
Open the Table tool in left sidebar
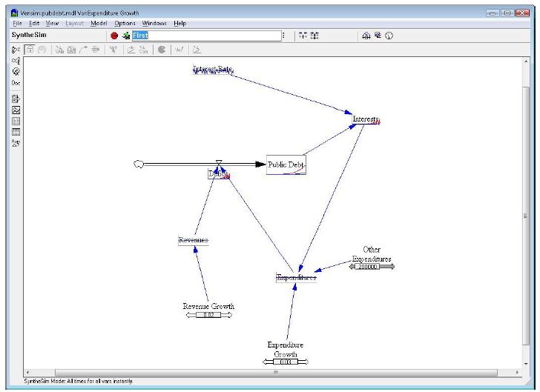click(x=16, y=121)
